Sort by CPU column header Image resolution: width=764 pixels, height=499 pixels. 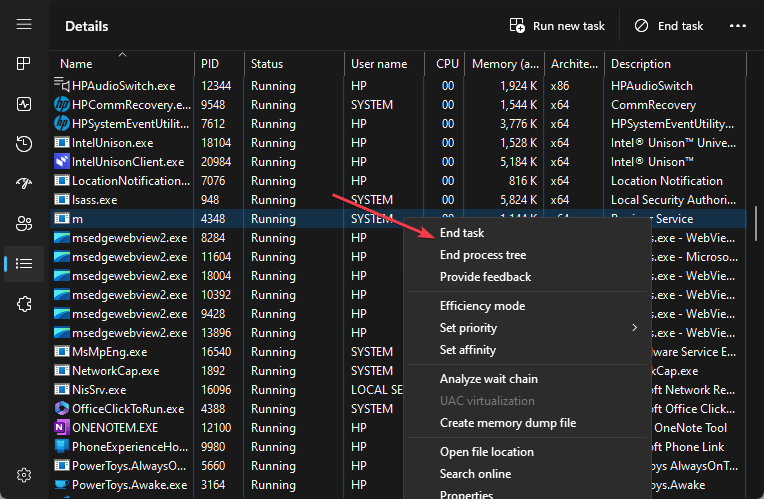pos(444,64)
